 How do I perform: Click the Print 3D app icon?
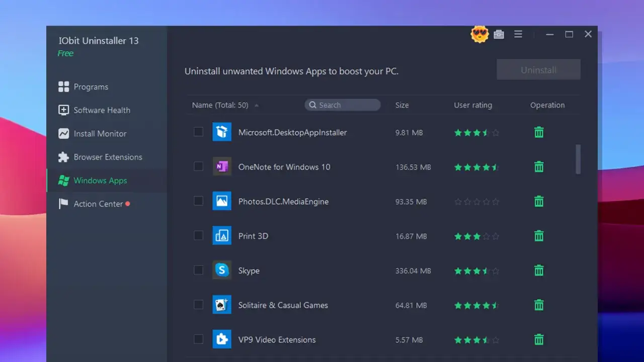(222, 235)
